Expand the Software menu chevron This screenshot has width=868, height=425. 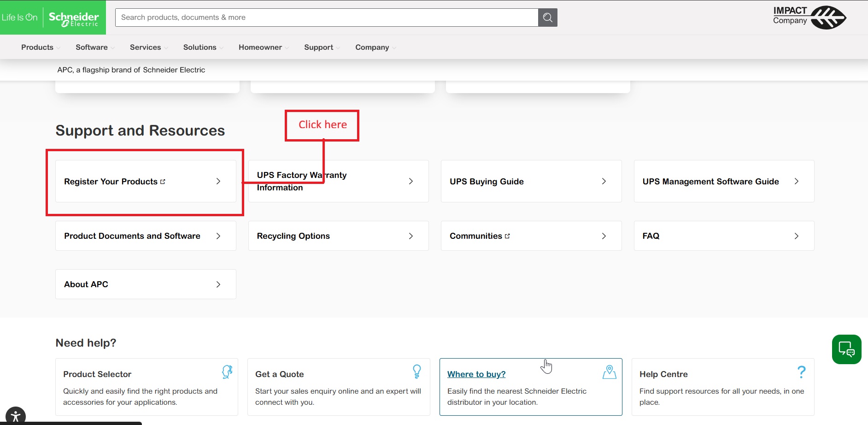(x=112, y=48)
